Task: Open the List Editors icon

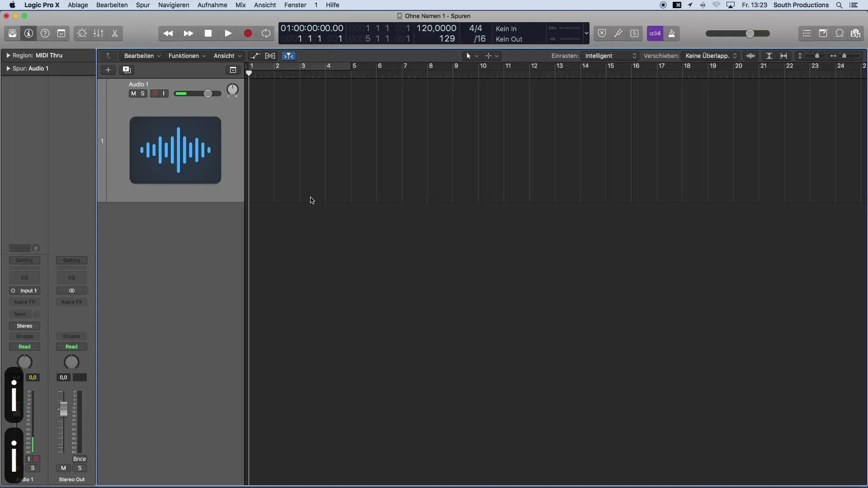Action: point(807,33)
